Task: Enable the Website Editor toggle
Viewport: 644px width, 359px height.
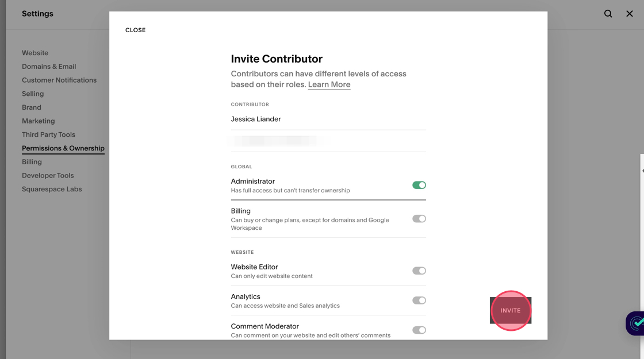Action: (x=419, y=271)
